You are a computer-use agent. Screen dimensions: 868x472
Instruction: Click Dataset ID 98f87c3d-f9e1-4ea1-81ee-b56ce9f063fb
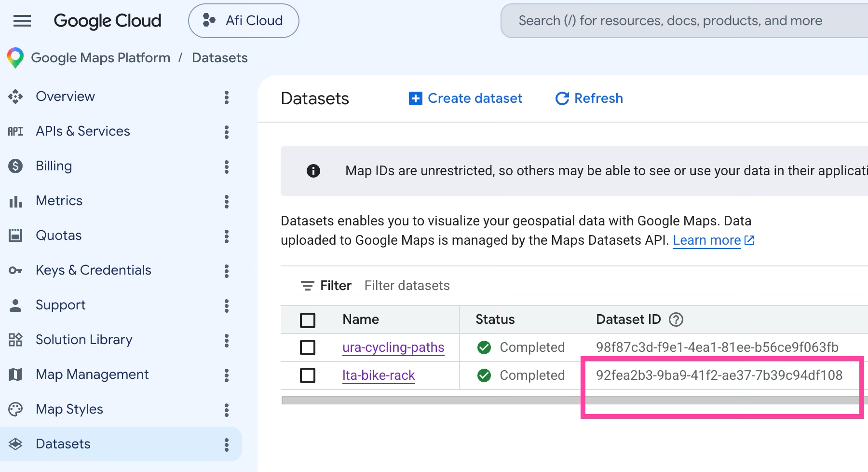point(717,347)
